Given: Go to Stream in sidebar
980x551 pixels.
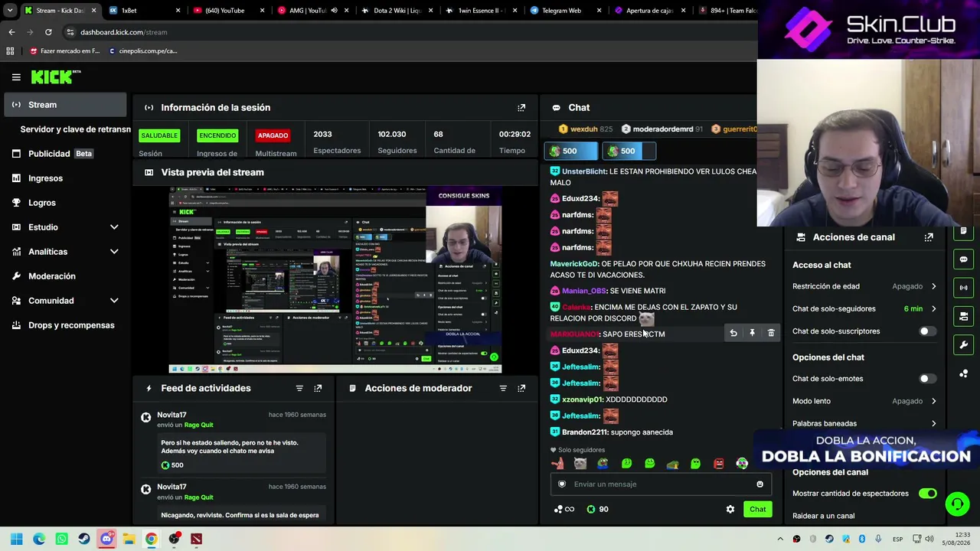Looking at the screenshot, I should tap(65, 105).
